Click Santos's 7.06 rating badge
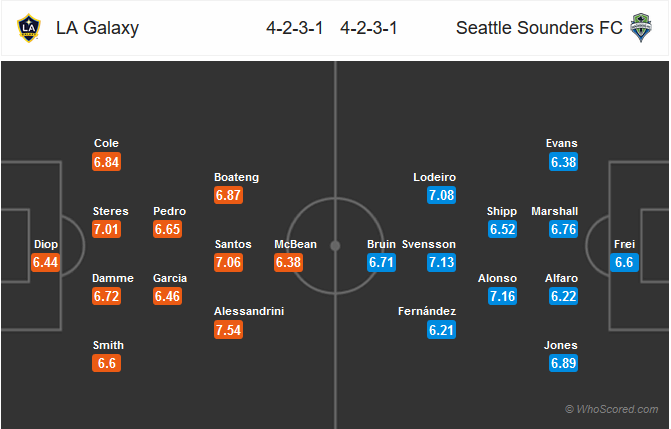The image size is (671, 429). [229, 262]
